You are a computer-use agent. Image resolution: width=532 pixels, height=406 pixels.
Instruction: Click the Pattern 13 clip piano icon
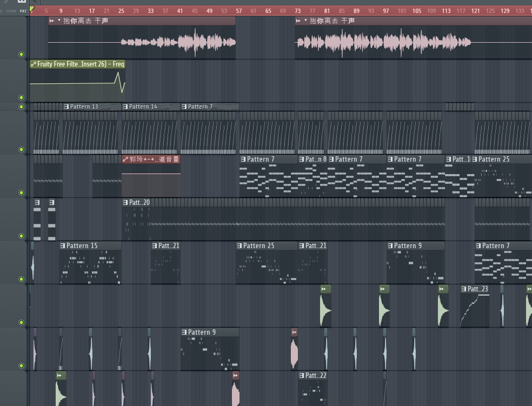pos(66,107)
